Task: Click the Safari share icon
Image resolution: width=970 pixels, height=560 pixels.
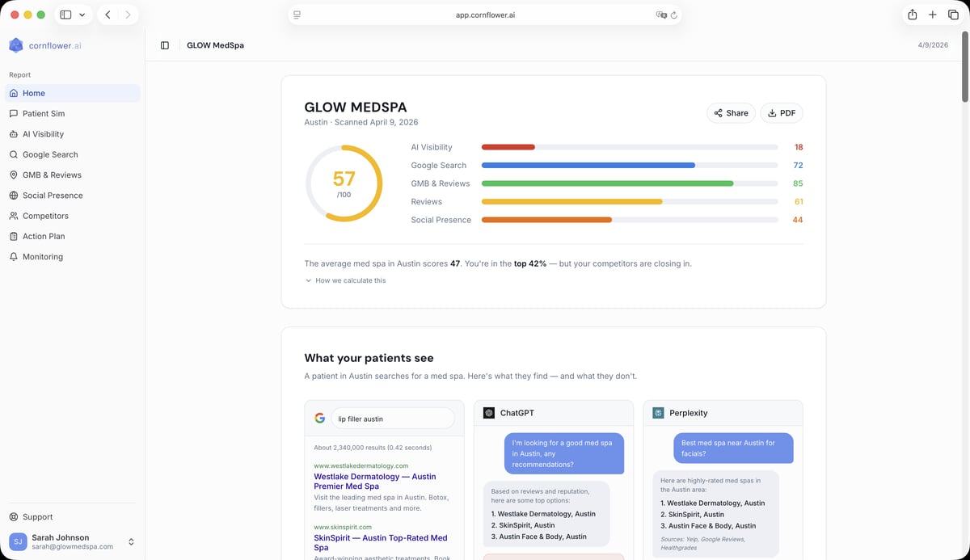Action: (x=913, y=15)
